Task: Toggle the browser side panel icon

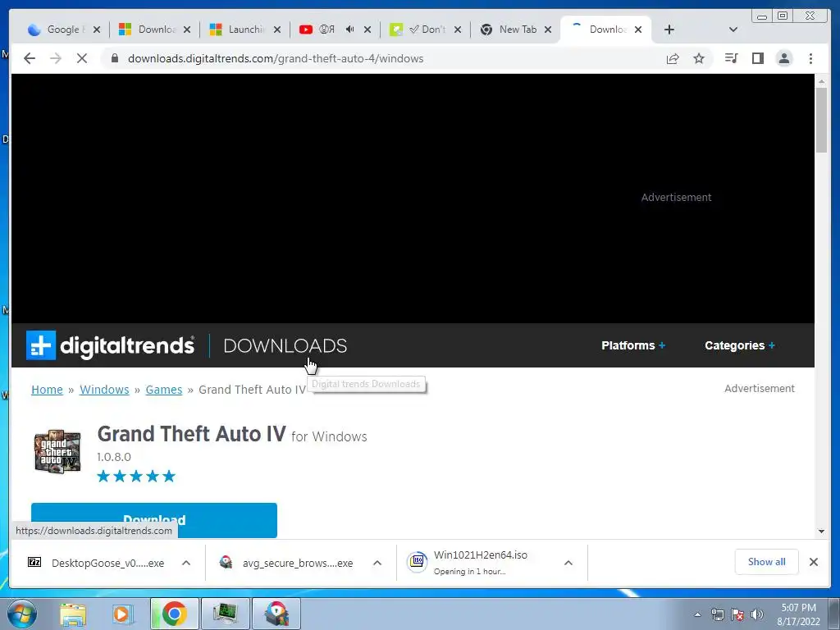Action: (757, 58)
